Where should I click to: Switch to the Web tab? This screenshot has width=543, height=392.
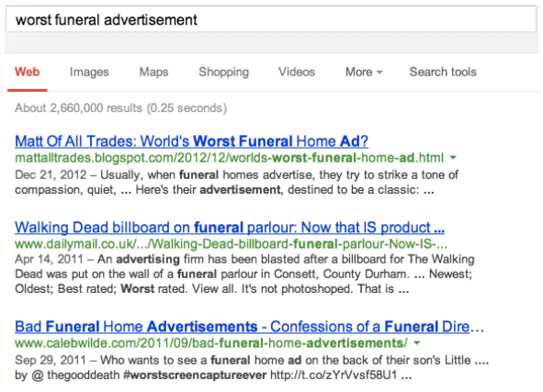27,72
